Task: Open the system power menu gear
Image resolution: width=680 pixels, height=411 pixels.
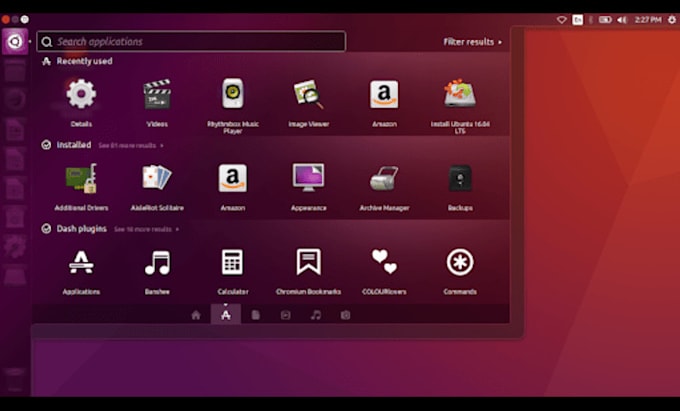Action: pyautogui.click(x=672, y=20)
